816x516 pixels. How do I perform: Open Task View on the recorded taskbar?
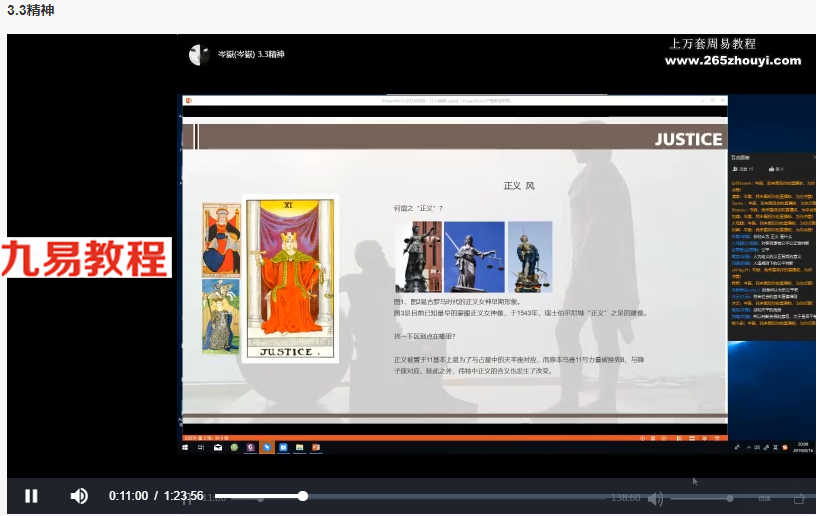[x=201, y=447]
